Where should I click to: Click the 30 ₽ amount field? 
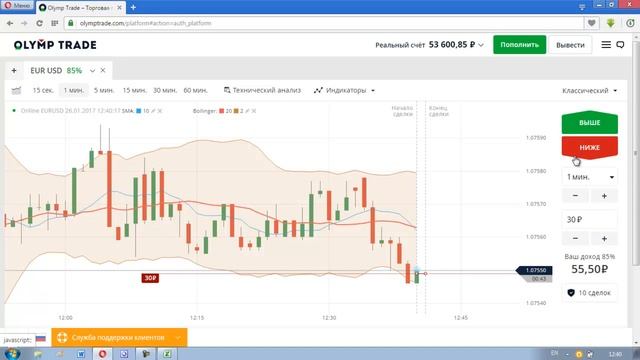[589, 220]
